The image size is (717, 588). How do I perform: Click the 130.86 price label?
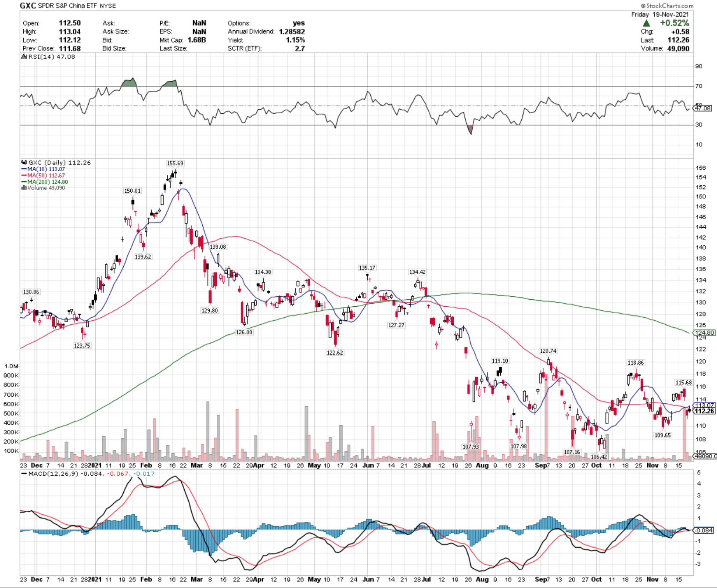(x=31, y=292)
